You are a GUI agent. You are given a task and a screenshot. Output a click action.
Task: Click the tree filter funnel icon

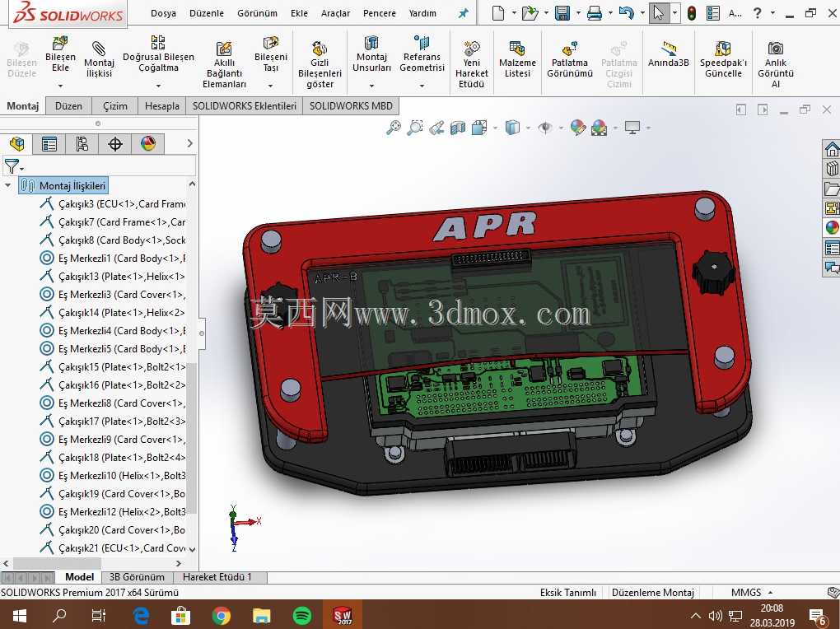tap(12, 166)
